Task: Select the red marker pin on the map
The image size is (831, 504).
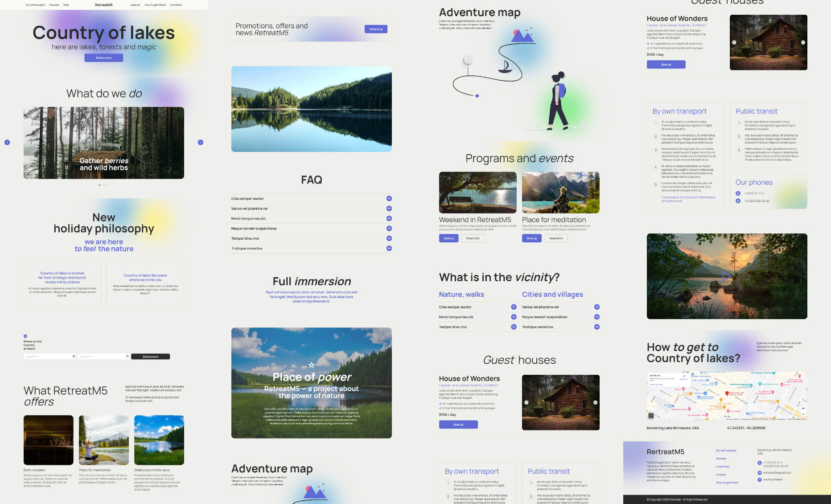Action: point(727,394)
